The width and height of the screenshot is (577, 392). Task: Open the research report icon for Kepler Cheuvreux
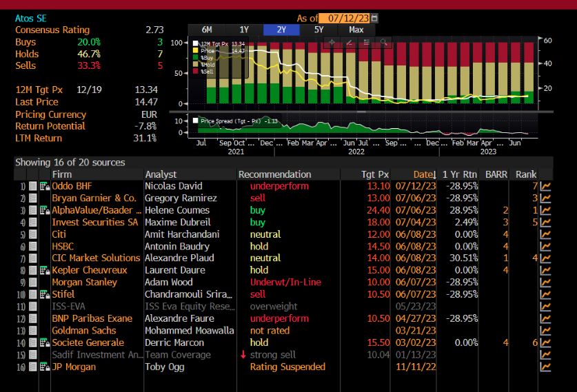click(45, 271)
